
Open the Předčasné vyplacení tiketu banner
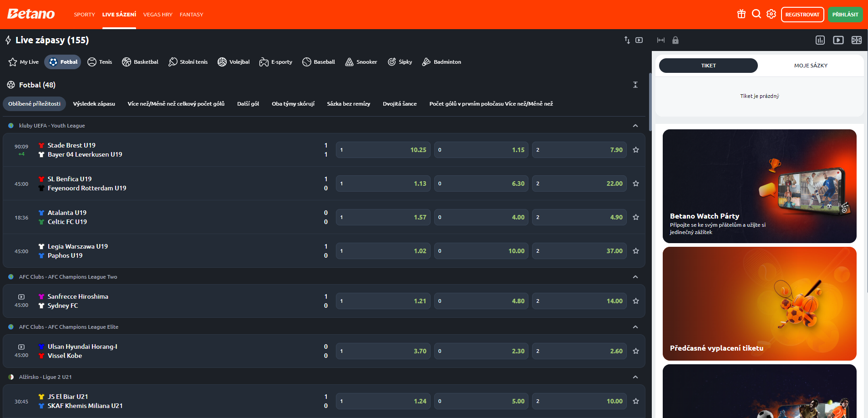coord(760,304)
